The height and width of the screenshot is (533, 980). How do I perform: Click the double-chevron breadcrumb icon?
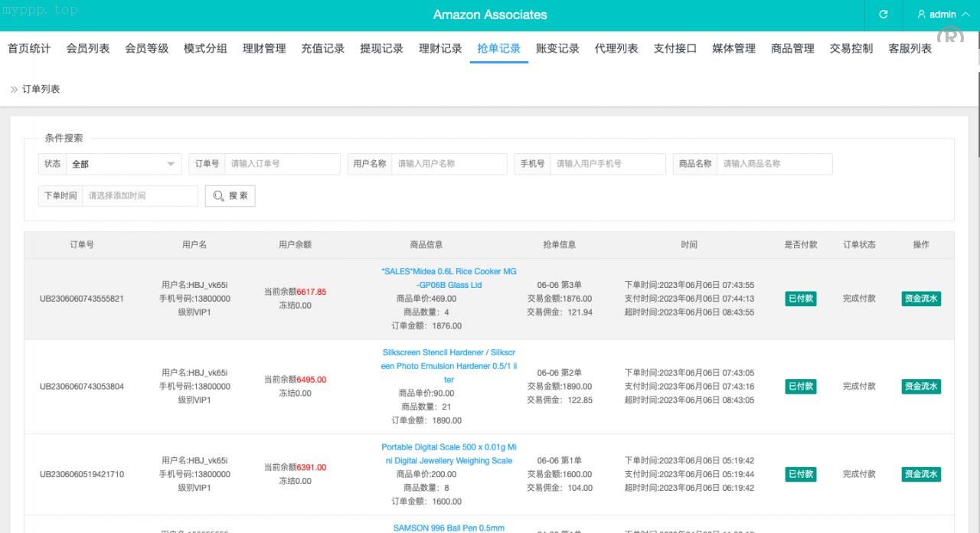tap(14, 90)
